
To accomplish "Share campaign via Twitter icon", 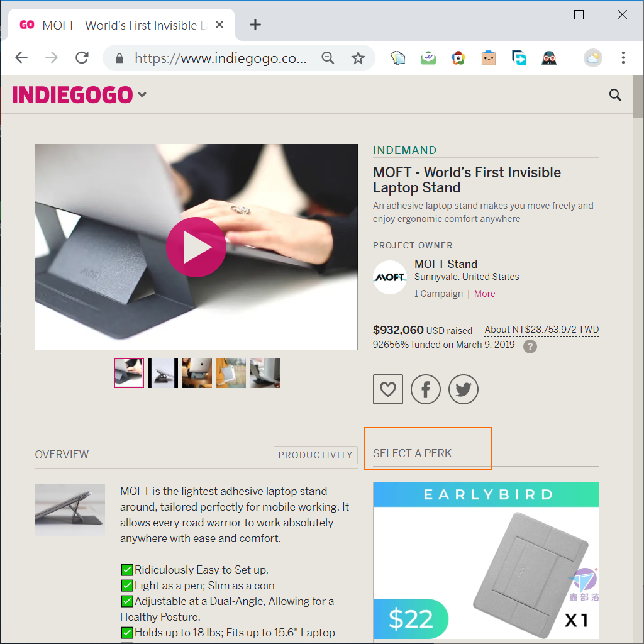I will pyautogui.click(x=464, y=389).
